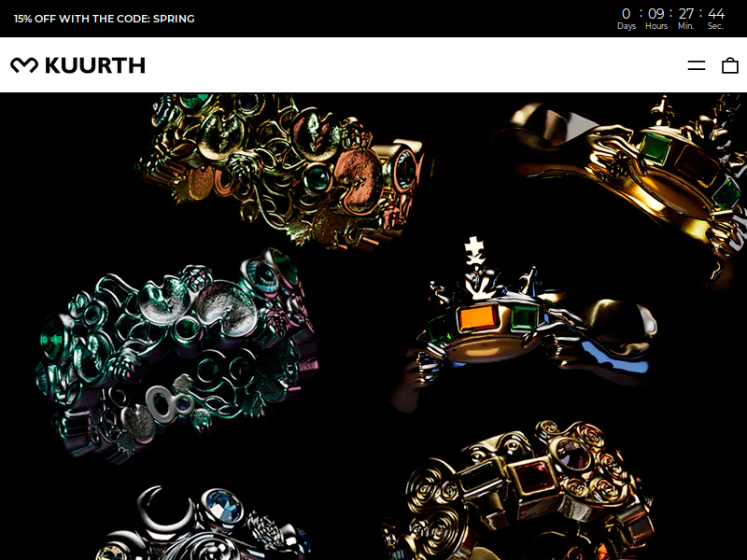This screenshot has height=560, width=747.
Task: Click the countdown Sec. value 44
Action: click(716, 14)
